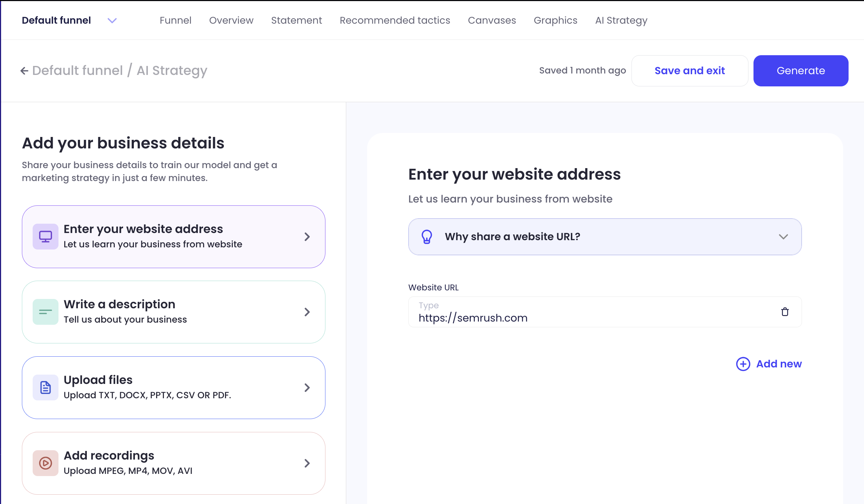
Task: Click Save and exit link
Action: coord(689,70)
